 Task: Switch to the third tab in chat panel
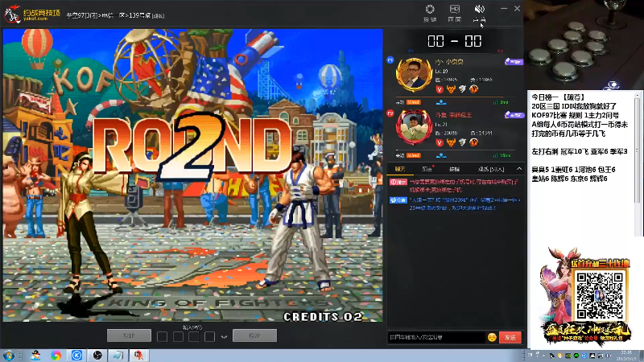(454, 169)
